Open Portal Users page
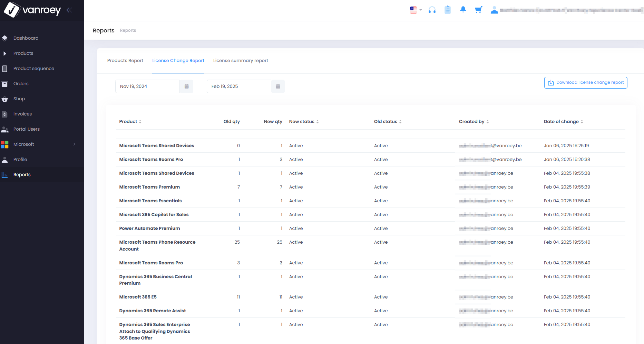The width and height of the screenshot is (644, 344). tap(27, 129)
